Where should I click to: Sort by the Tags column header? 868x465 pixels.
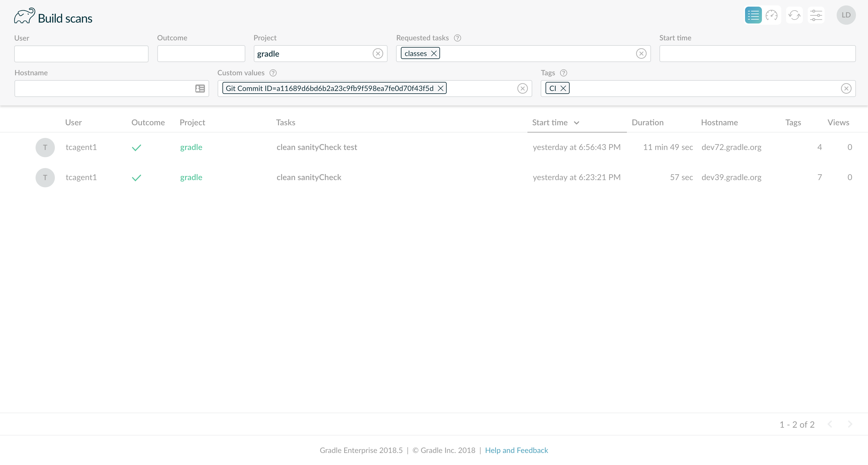(793, 123)
